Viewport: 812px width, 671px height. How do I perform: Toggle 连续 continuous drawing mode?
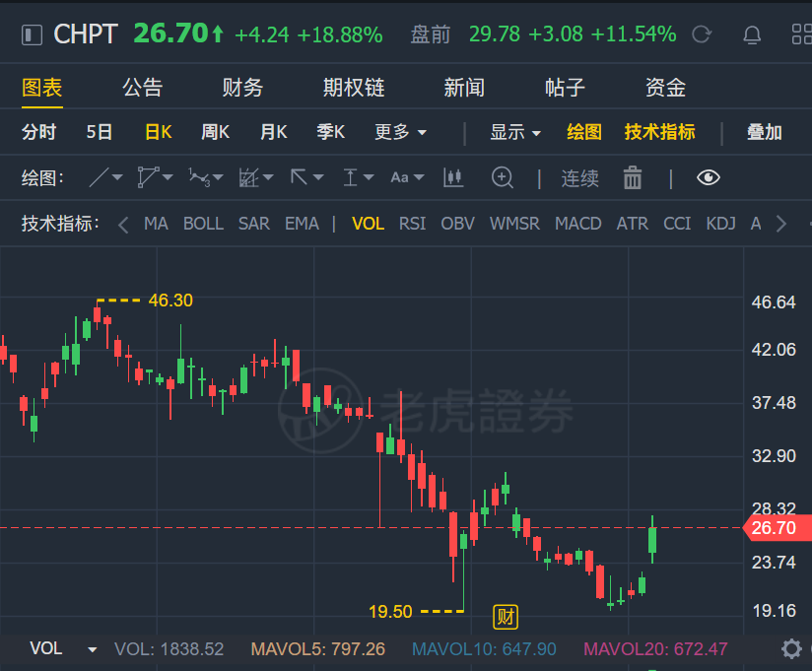point(580,178)
